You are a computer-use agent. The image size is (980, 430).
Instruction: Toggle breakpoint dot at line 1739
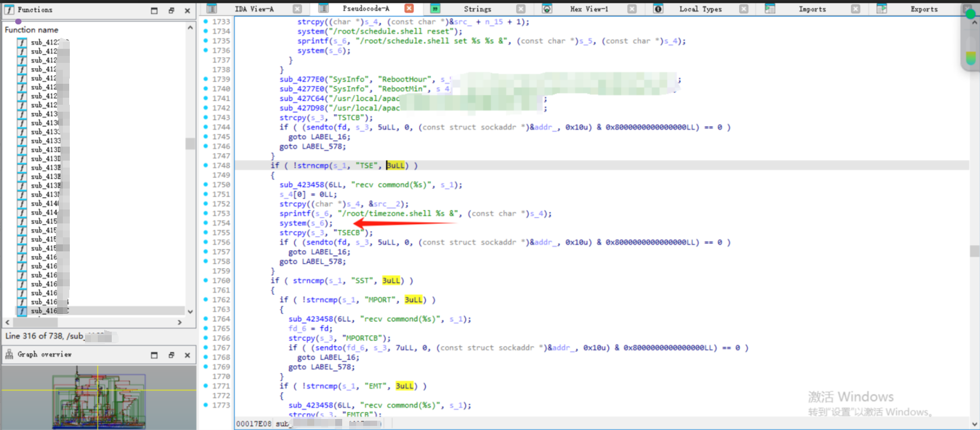click(x=205, y=79)
